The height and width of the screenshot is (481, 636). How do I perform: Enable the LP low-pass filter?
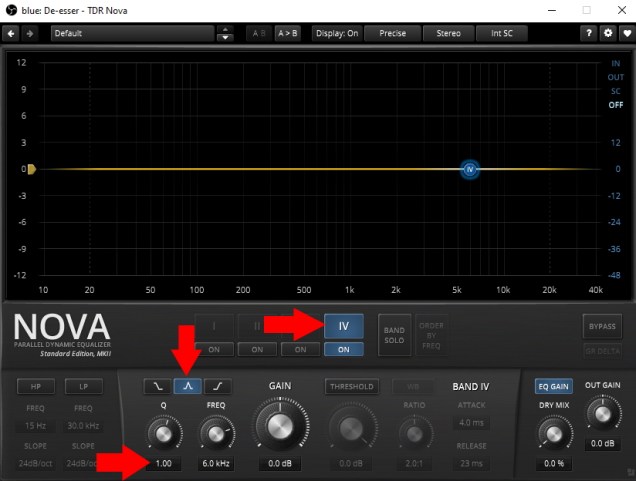[83, 386]
